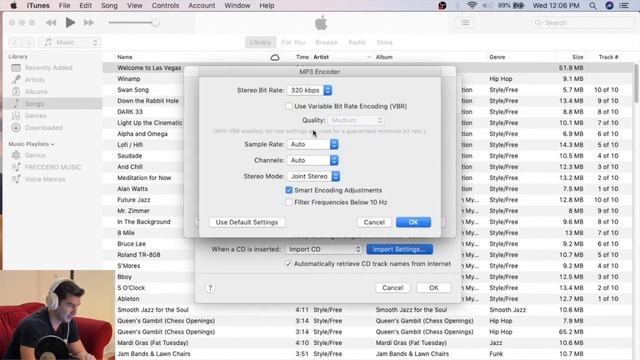Click the red app icon in the menu bar

point(442,5)
